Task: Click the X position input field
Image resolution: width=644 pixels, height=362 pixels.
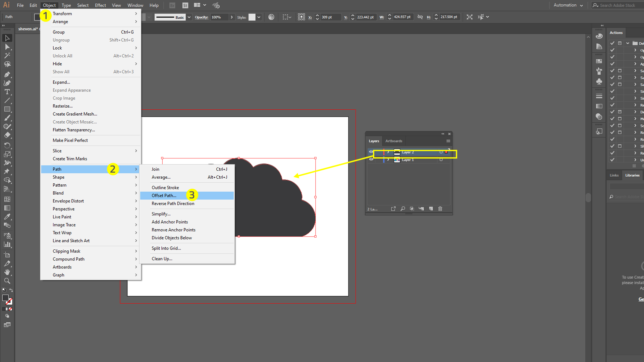Action: click(x=331, y=17)
